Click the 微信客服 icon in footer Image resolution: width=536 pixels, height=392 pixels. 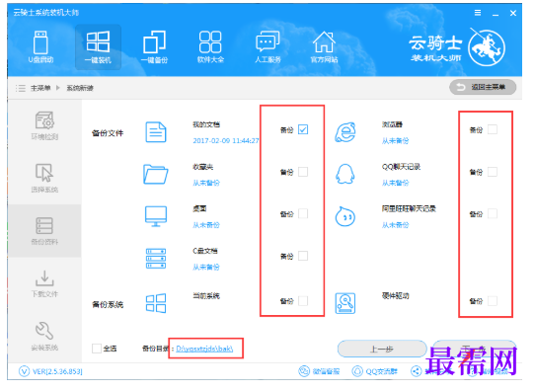coord(304,371)
